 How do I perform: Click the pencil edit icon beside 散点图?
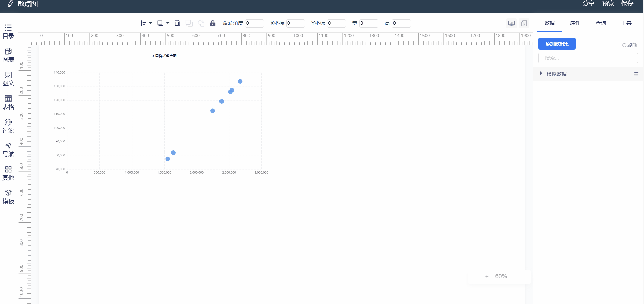[x=11, y=4]
